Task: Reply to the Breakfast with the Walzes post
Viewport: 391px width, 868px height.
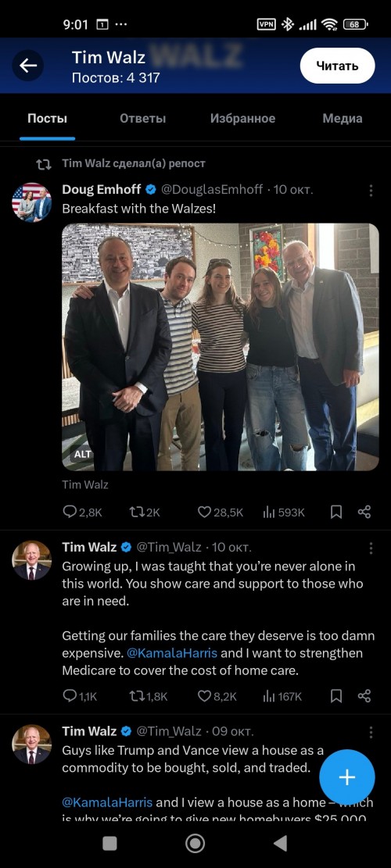Action: pos(82,512)
